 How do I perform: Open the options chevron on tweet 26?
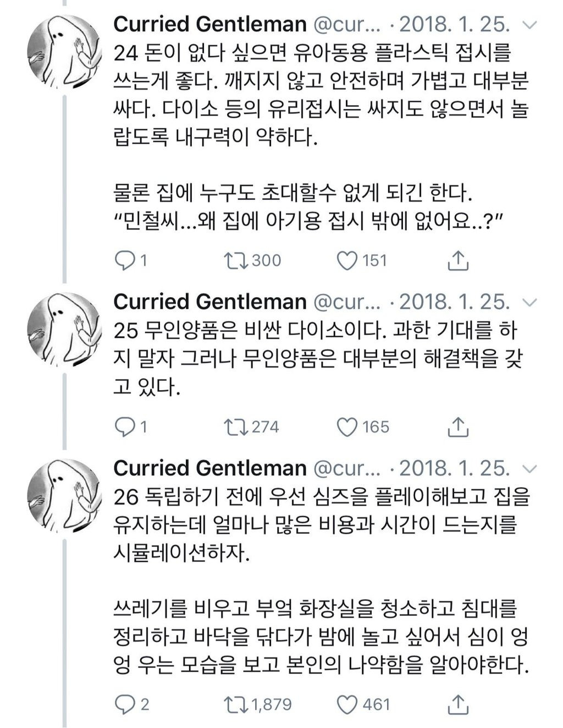529,469
